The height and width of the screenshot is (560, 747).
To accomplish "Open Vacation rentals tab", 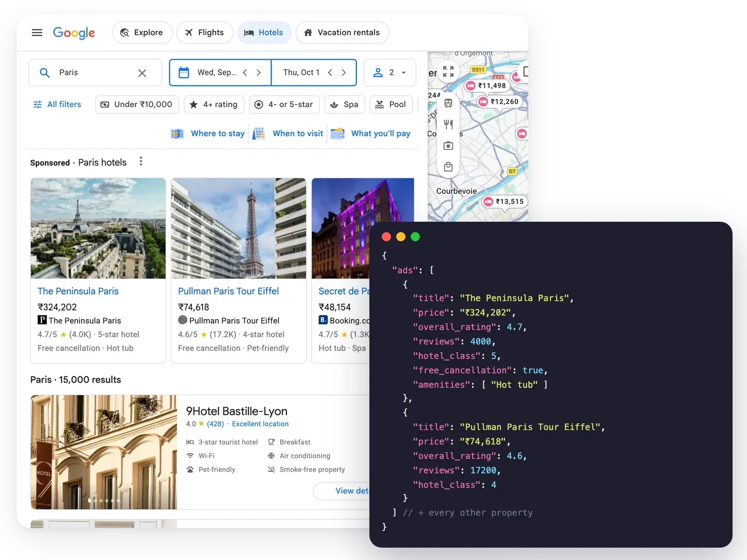I will click(343, 32).
